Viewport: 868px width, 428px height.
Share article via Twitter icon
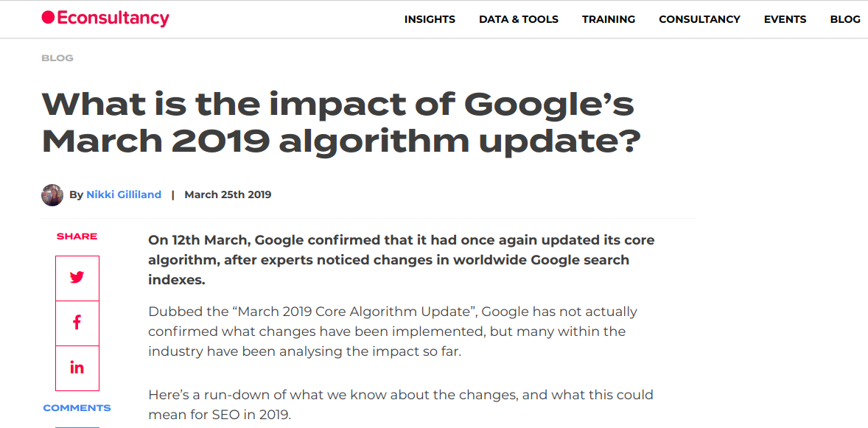click(x=77, y=278)
